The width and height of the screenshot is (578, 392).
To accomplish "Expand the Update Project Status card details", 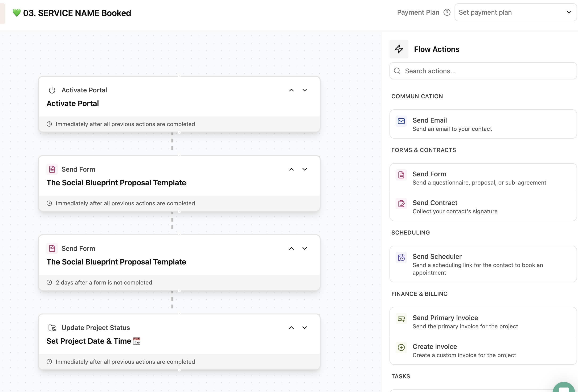I will (305, 328).
